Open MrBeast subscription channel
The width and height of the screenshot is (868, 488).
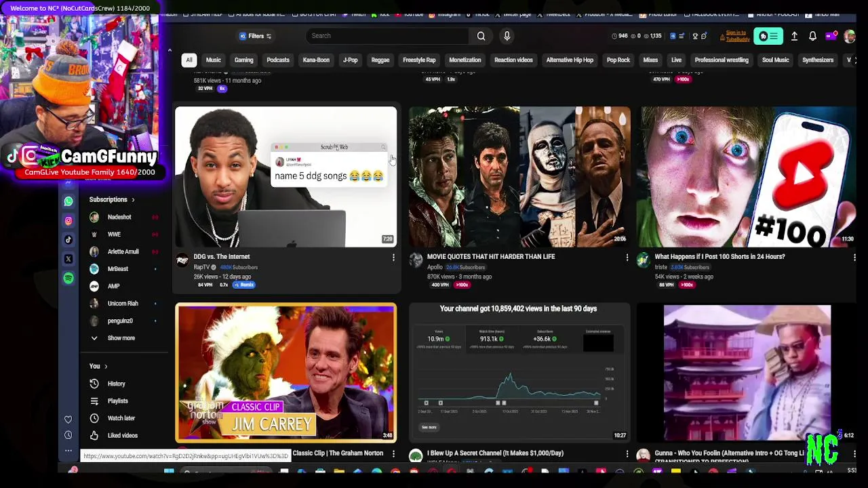pos(118,269)
